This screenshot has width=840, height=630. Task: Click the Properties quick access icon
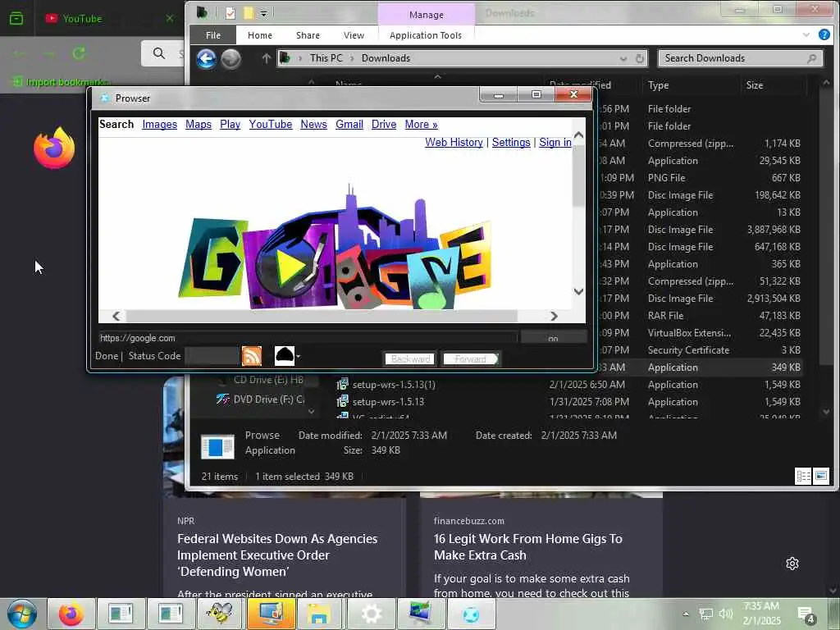click(231, 13)
